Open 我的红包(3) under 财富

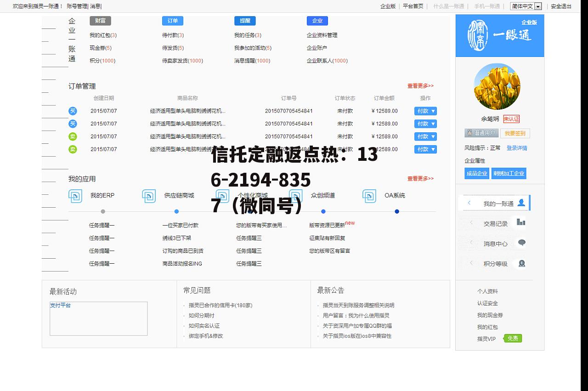click(103, 35)
